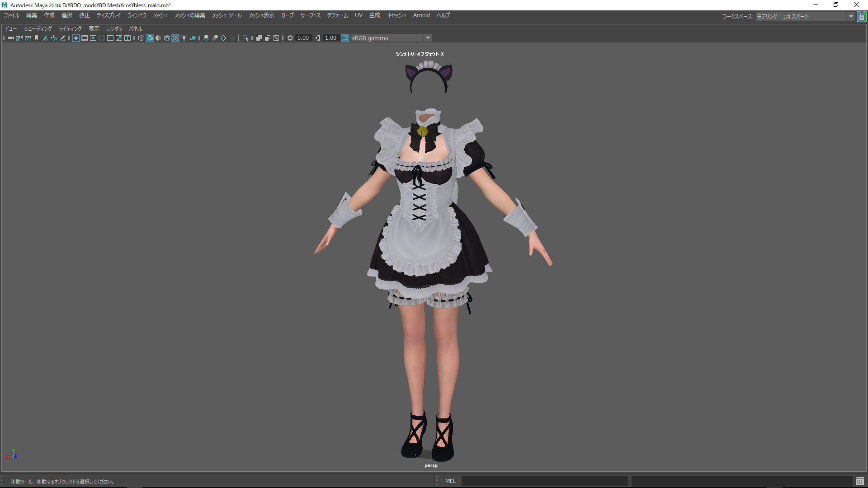Enable use all lights bulb icon
This screenshot has width=868, height=488.
tap(184, 38)
